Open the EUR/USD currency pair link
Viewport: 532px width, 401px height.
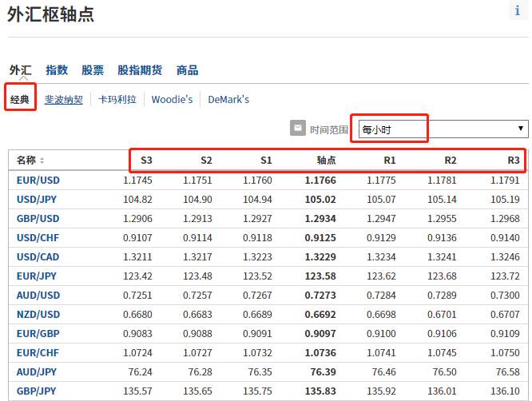click(38, 181)
